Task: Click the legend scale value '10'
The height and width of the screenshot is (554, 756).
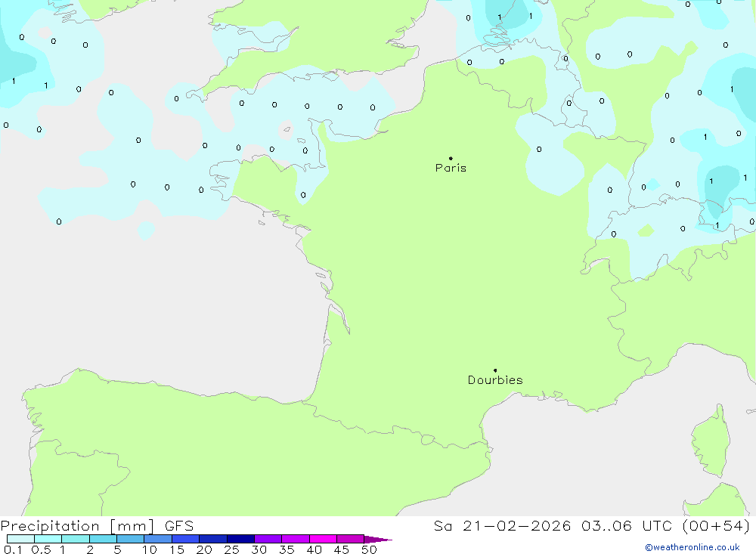Action: (150, 549)
